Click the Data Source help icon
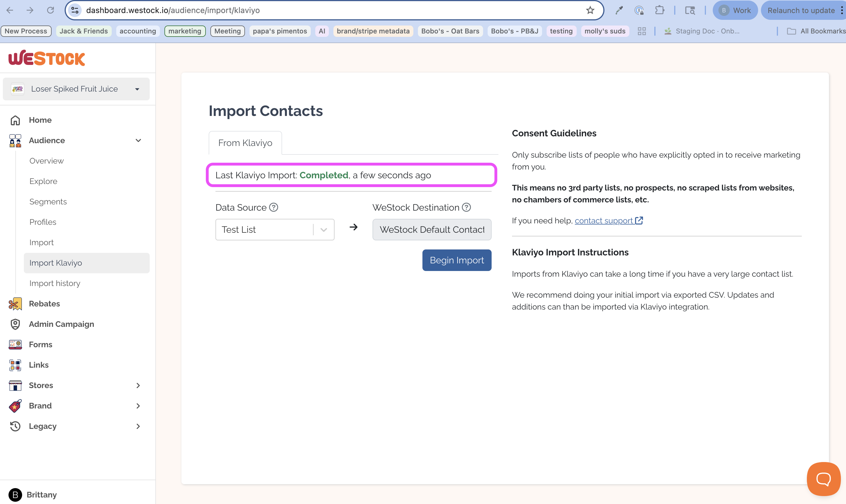846x504 pixels. [x=274, y=207]
